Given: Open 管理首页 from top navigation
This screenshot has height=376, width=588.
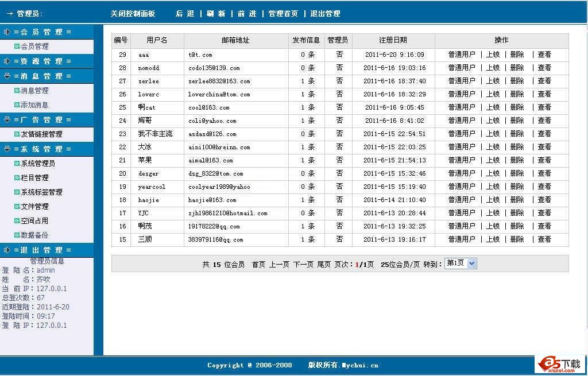Looking at the screenshot, I should point(283,14).
